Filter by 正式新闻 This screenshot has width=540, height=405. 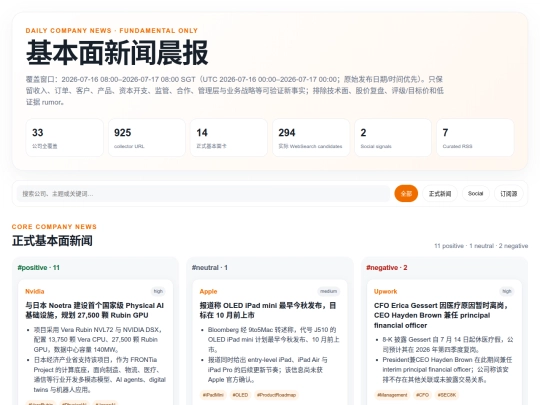[x=440, y=194]
